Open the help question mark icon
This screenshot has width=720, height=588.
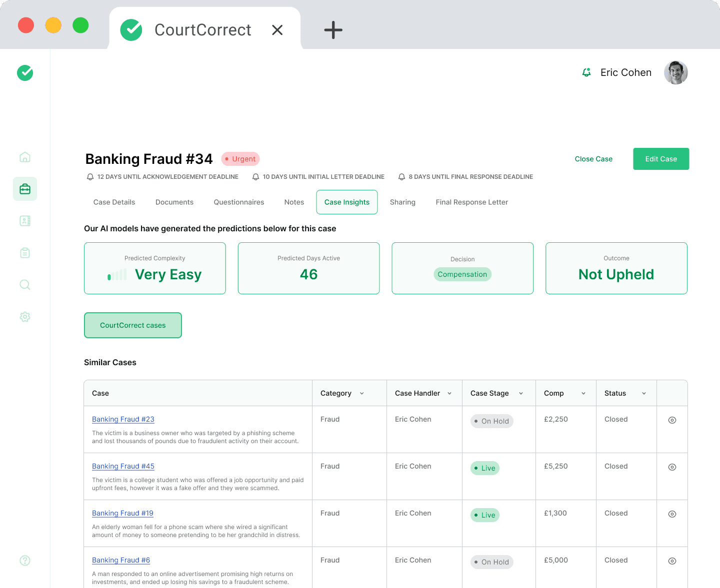(x=25, y=561)
